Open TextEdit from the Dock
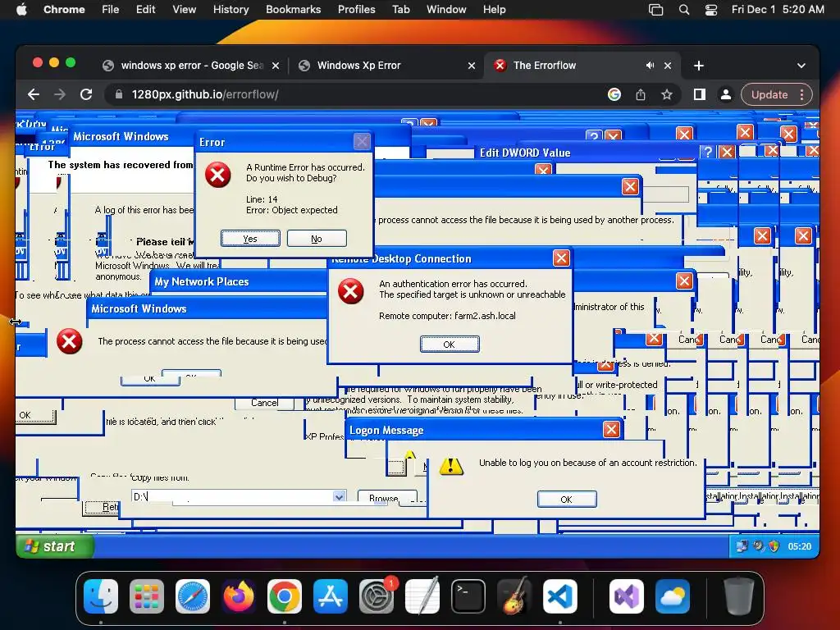This screenshot has width=840, height=630. (422, 596)
